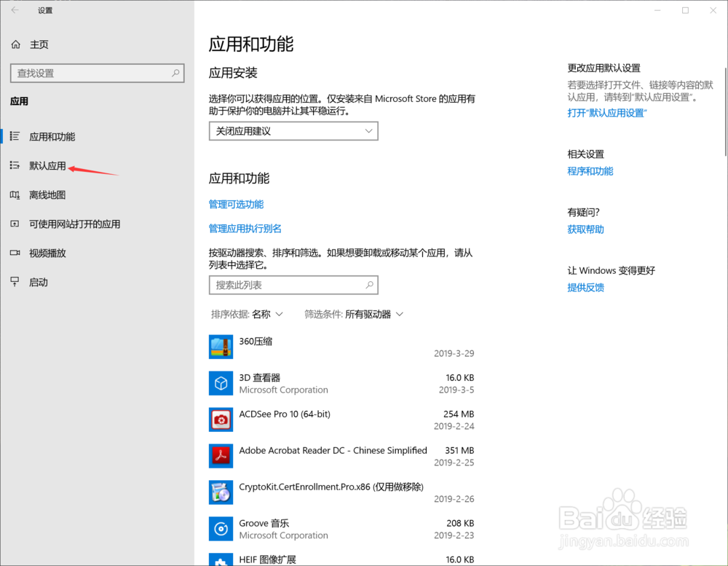Click the ACDSee Pro 10 app icon
Viewport: 728px width, 566px height.
coord(221,420)
